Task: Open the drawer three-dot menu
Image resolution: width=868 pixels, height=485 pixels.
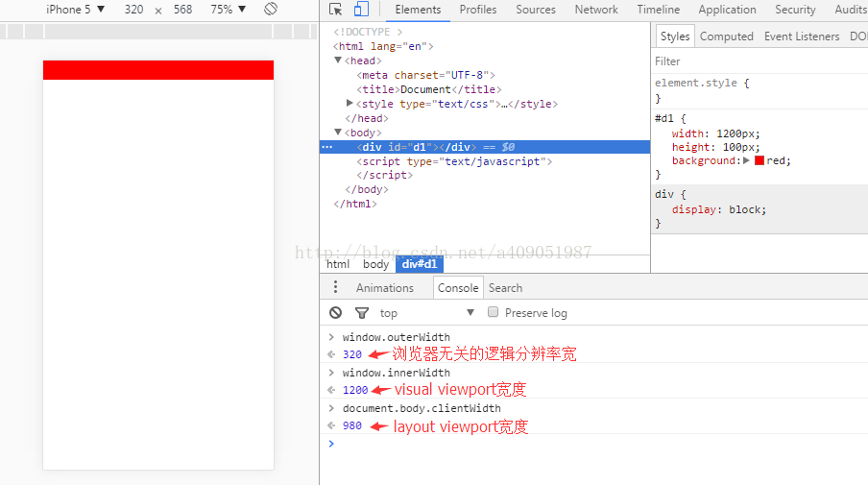Action: (x=335, y=287)
